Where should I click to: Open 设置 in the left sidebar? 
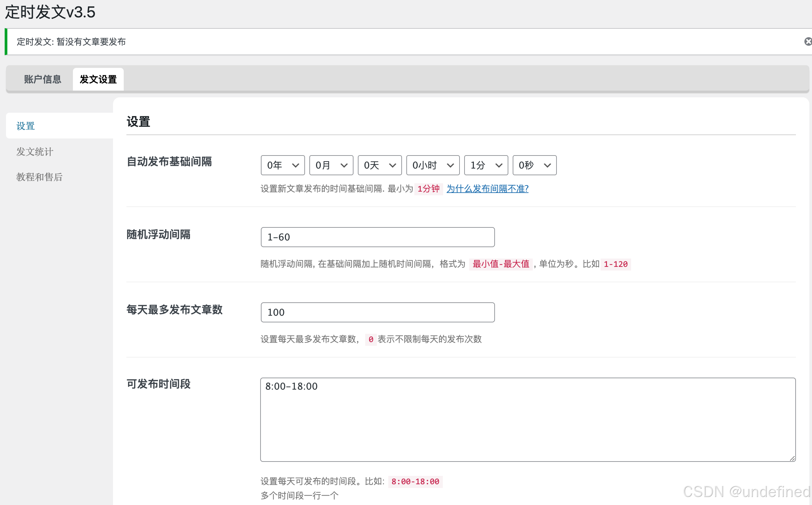26,126
